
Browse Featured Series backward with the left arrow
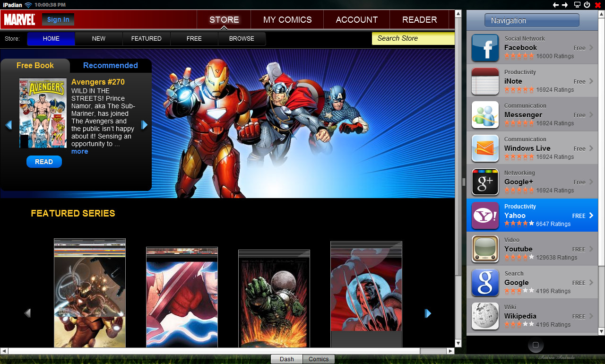(27, 313)
